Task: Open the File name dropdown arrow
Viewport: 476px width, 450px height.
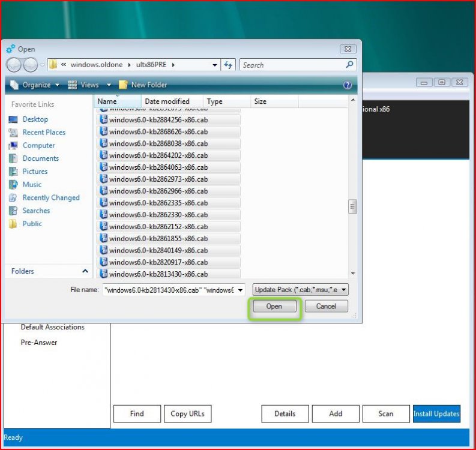Action: 240,290
